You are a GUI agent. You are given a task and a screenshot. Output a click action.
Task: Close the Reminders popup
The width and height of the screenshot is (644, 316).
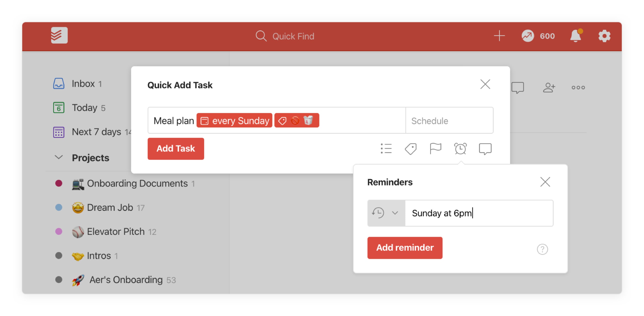pos(545,182)
